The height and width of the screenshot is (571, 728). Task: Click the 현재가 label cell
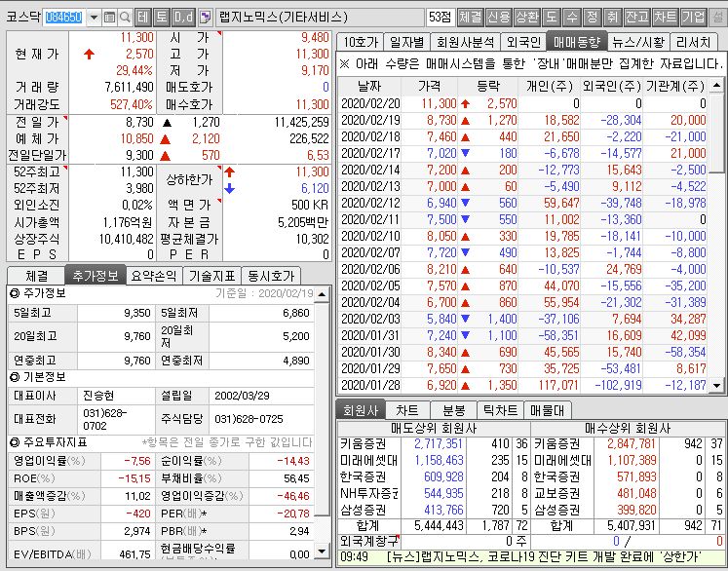[37, 54]
